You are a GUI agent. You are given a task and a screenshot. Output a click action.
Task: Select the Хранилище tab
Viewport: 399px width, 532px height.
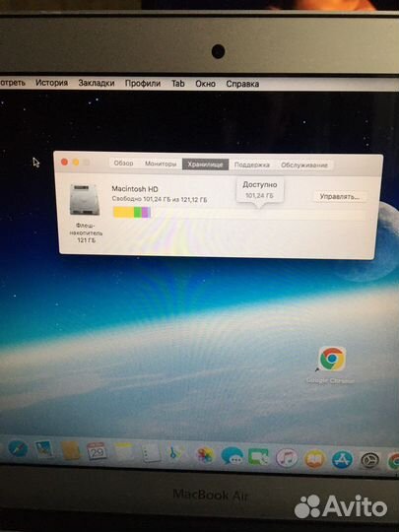click(x=205, y=165)
